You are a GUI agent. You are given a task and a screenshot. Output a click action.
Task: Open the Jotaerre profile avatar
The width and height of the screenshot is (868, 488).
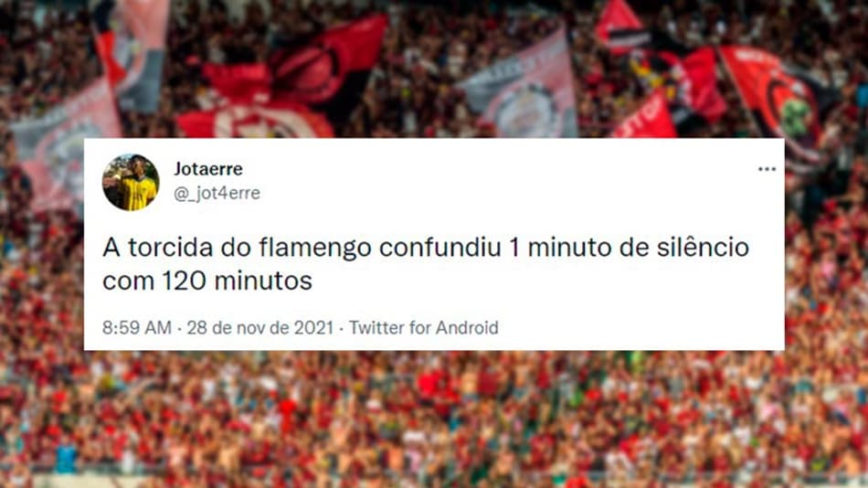pos(131,182)
